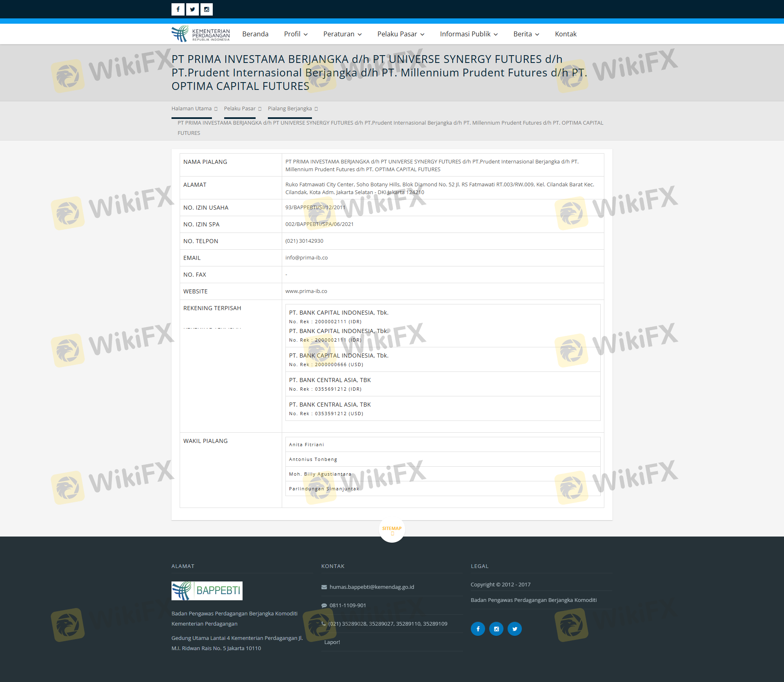
Task: Expand the Berita dropdown menu
Action: point(526,34)
